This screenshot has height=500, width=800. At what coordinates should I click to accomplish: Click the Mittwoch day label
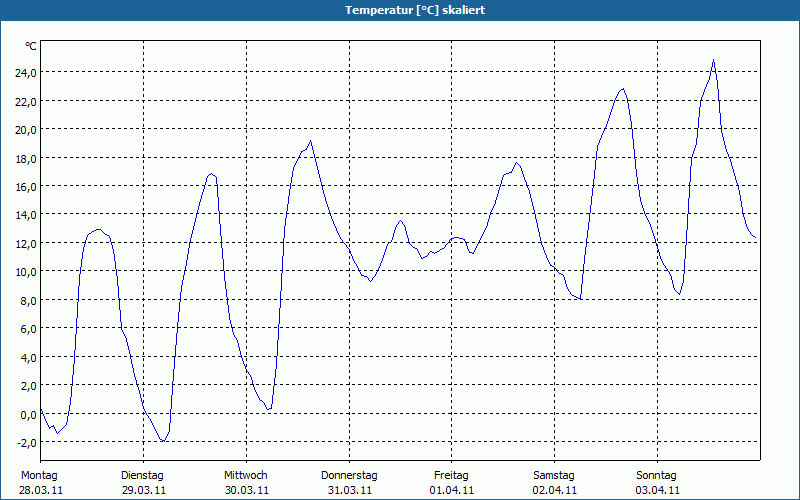pos(246,476)
